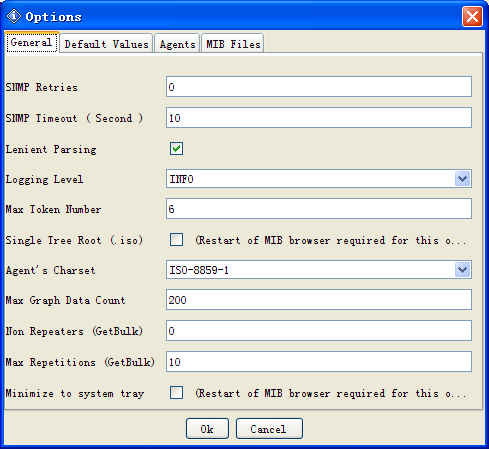Close the Options dialog
The height and width of the screenshot is (449, 489).
tap(472, 16)
